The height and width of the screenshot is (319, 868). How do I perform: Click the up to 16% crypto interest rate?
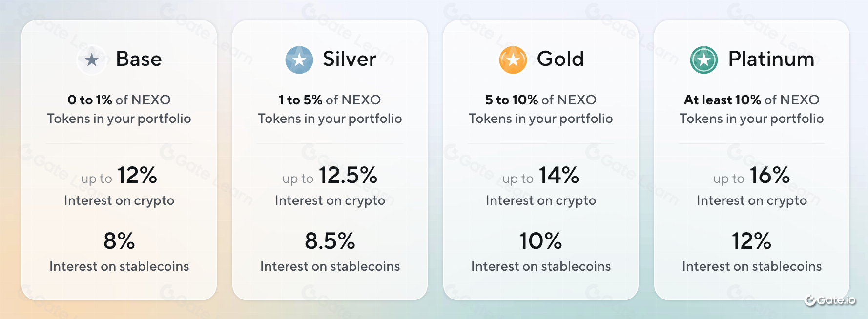(x=752, y=176)
